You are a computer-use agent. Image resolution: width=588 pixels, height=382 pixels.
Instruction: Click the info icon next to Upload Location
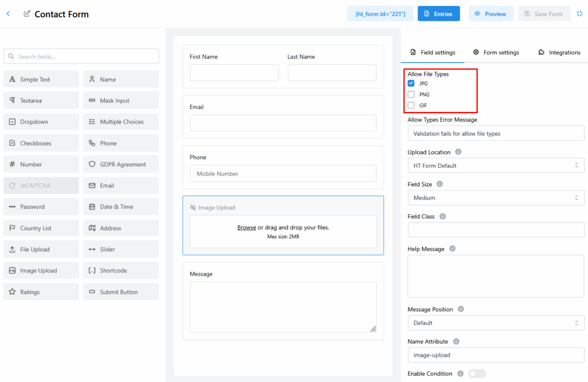pos(458,152)
